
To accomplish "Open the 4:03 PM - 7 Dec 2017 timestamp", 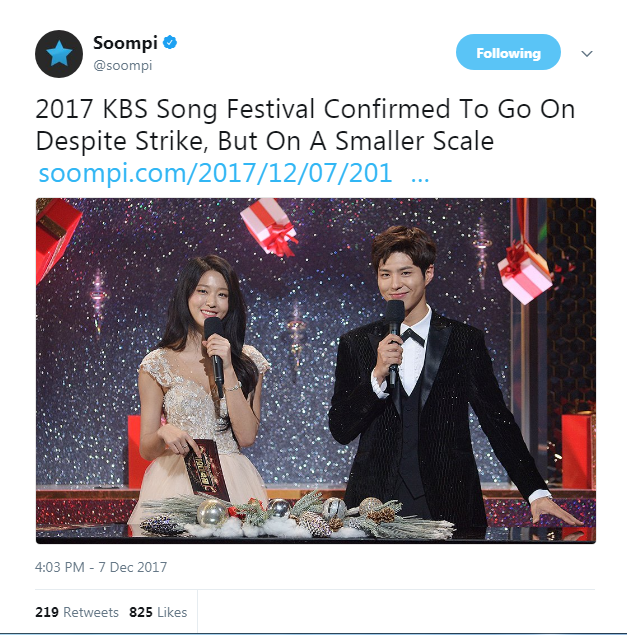I will click(x=101, y=567).
